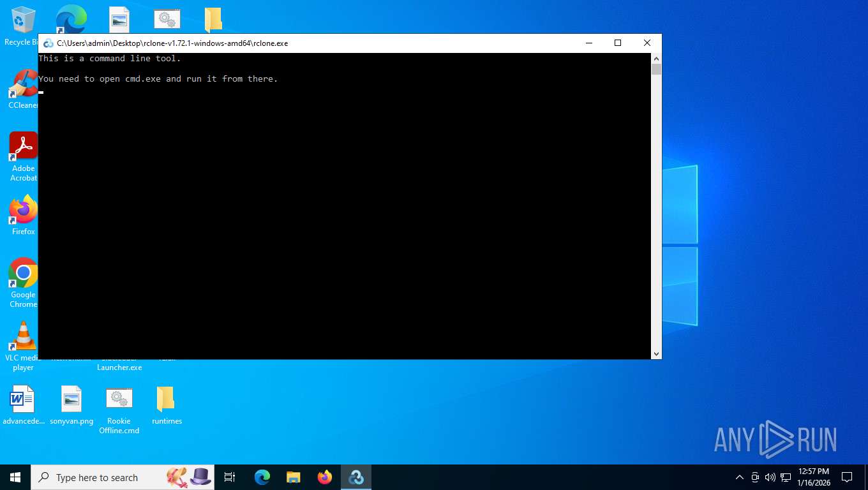Open the Meet Now tray icon
This screenshot has width=868, height=490.
click(x=755, y=477)
